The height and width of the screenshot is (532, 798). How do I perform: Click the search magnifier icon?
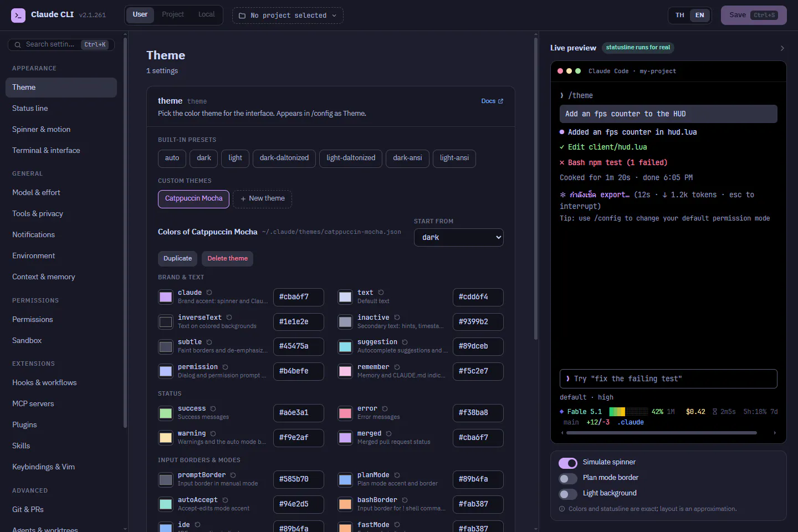pyautogui.click(x=18, y=45)
